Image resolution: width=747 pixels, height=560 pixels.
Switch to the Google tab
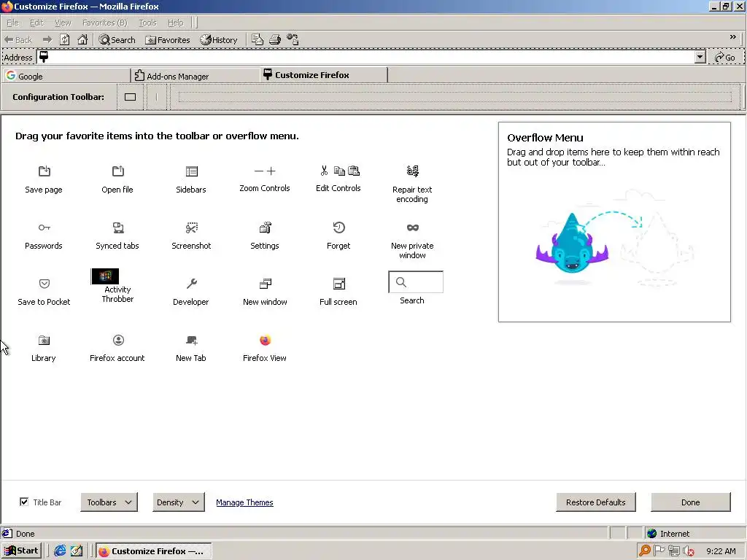[x=66, y=76]
